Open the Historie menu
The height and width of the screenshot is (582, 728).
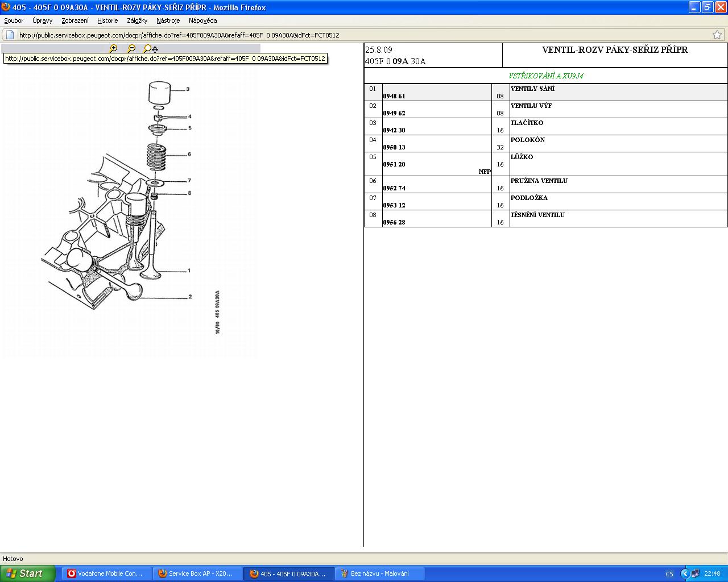(107, 20)
